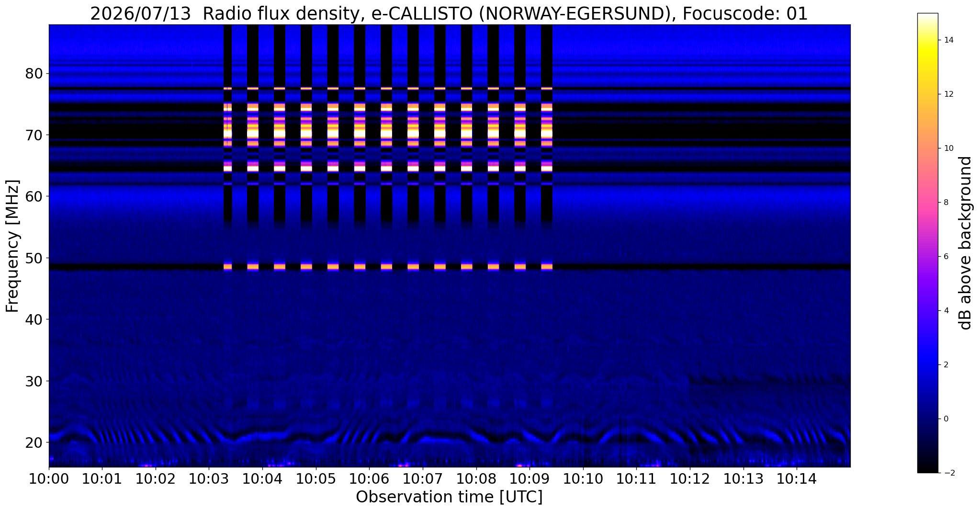This screenshot has height=511, width=980.
Task: Click the 10:13 time tick label
Action: pyautogui.click(x=743, y=478)
